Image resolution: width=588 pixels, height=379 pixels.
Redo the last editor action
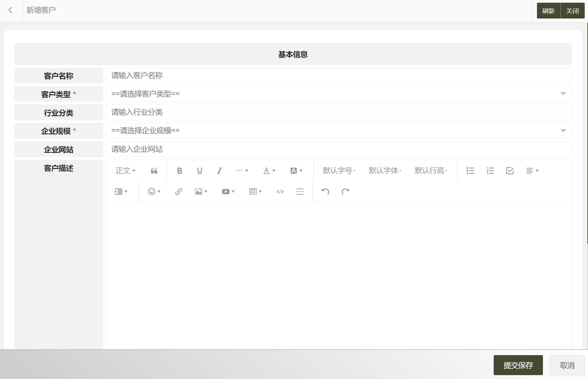pos(345,191)
